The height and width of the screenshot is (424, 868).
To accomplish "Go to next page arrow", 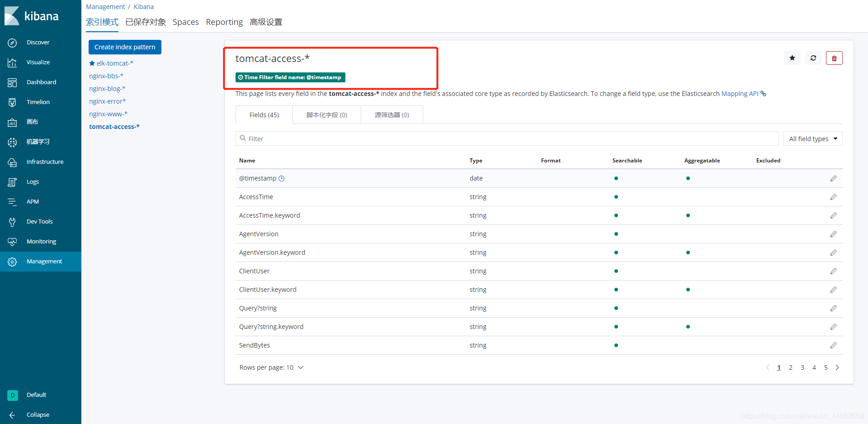I will point(837,367).
